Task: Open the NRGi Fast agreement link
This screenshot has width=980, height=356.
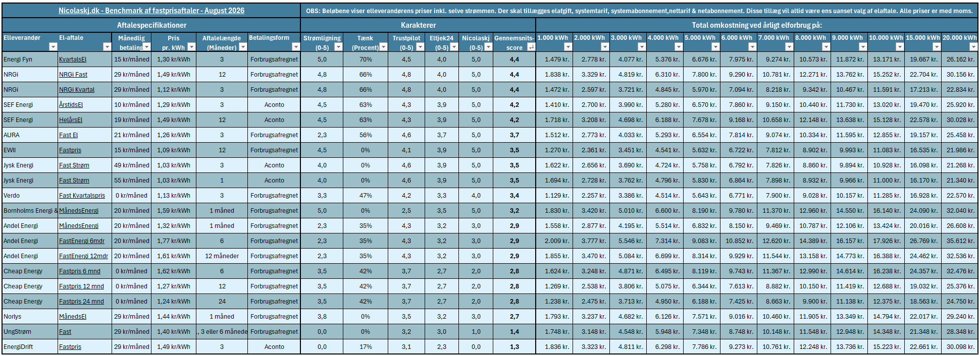Action: [73, 75]
